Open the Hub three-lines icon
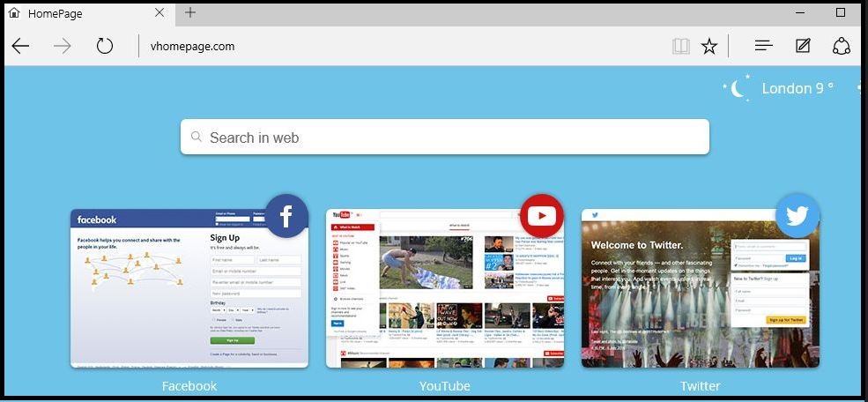Viewport: 868px width, 402px height. click(x=763, y=46)
